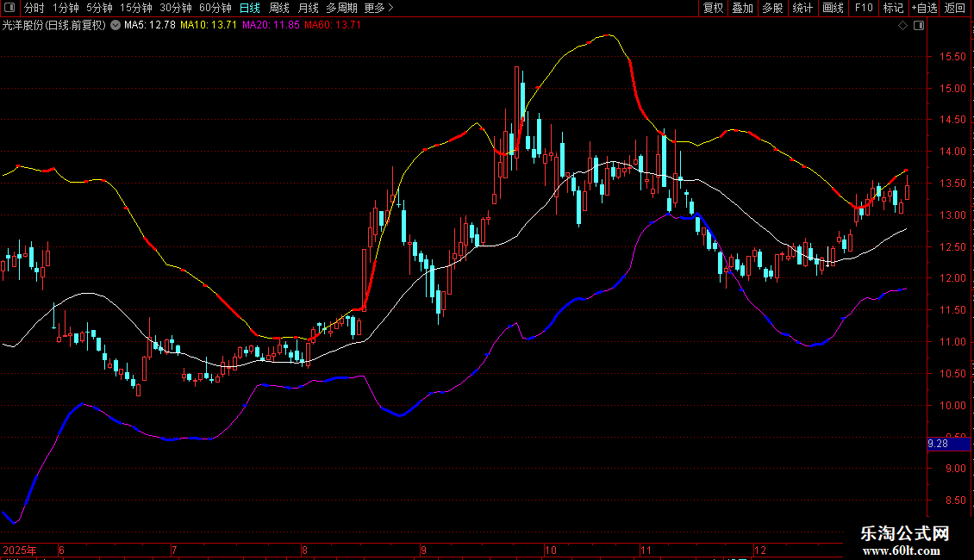This screenshot has width=974, height=560.
Task: Select the 30分钟 period tab
Action: (x=175, y=8)
